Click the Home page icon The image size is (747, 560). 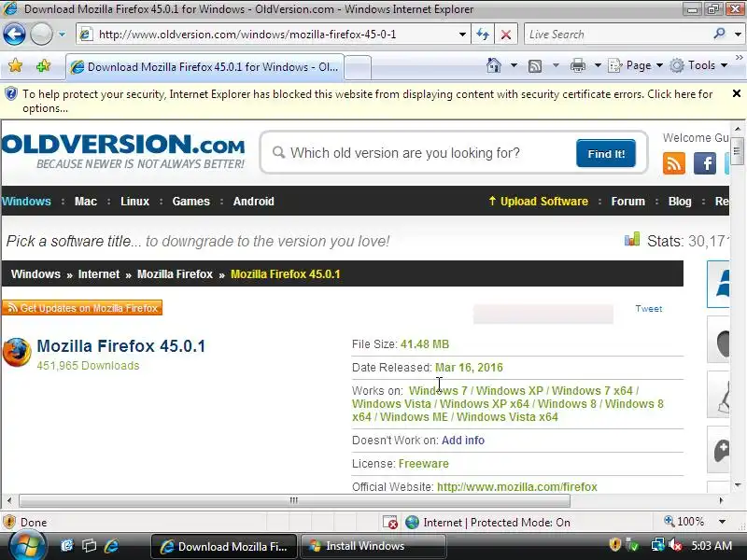[494, 65]
